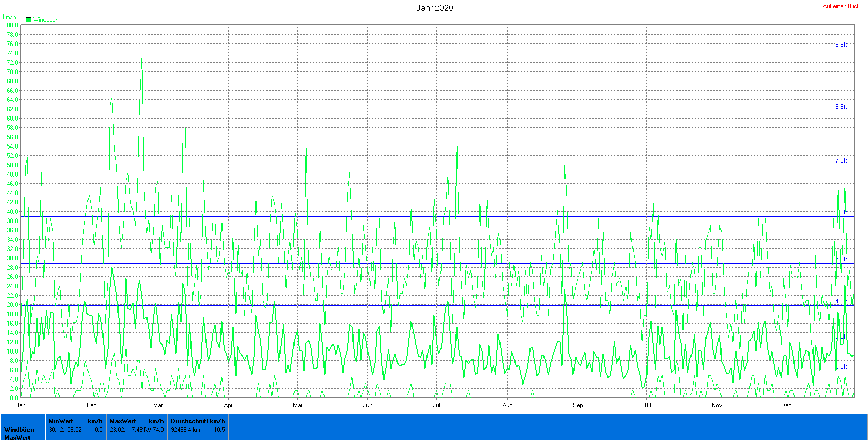Click the 'Windböen' row label in the statistics bar
868x440 pixels.
coord(19,430)
